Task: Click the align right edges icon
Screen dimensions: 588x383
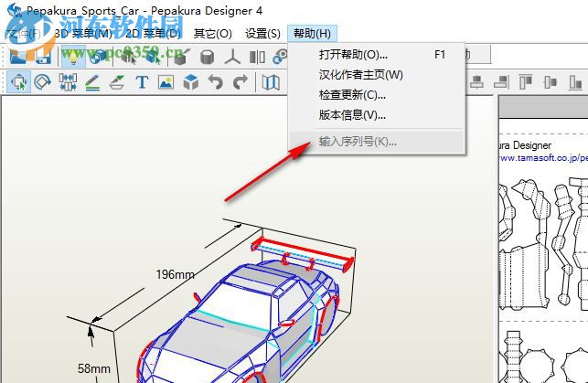Action: click(x=501, y=81)
